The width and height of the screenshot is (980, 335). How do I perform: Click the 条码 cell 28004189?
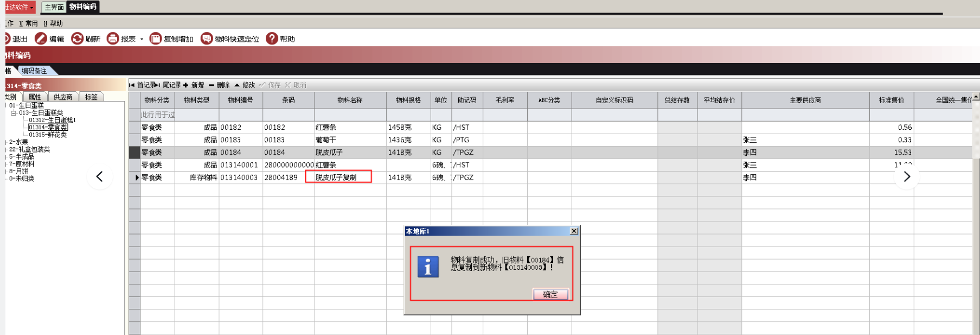[x=289, y=178]
